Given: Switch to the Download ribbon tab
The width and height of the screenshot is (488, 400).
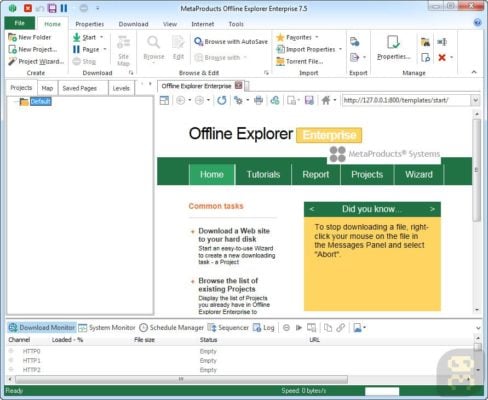Looking at the screenshot, I should 133,24.
